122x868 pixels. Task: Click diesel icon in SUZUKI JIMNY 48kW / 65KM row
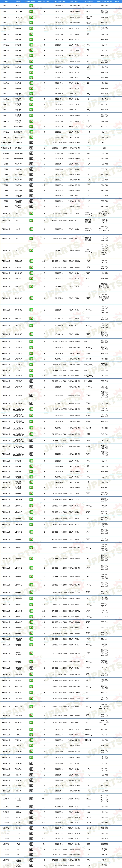click(x=31, y=807)
